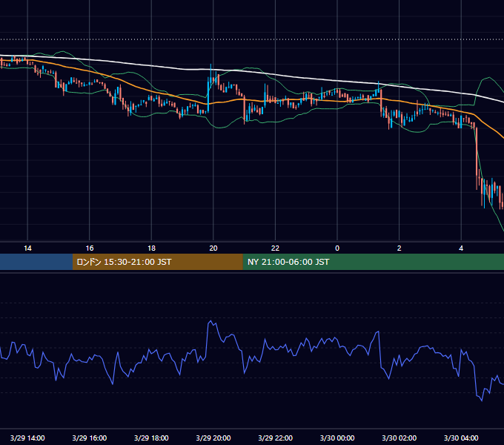Screen dimensions: 504x445
Task: Select the ロンドン 15:30-21:00 JST session bar
Action: [157, 262]
